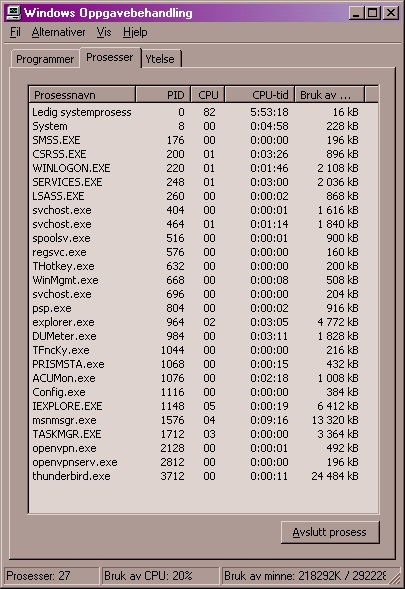This screenshot has height=589, width=405.
Task: Select the thunderbird.exe process
Action: [203, 476]
